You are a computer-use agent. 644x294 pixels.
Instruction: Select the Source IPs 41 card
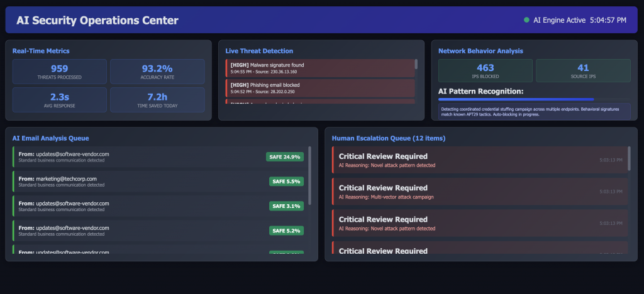click(x=582, y=70)
